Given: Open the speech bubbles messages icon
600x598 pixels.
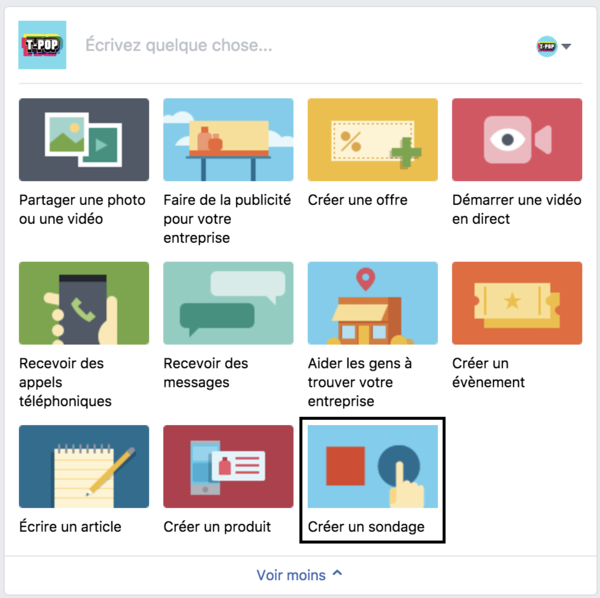Looking at the screenshot, I should click(x=228, y=303).
